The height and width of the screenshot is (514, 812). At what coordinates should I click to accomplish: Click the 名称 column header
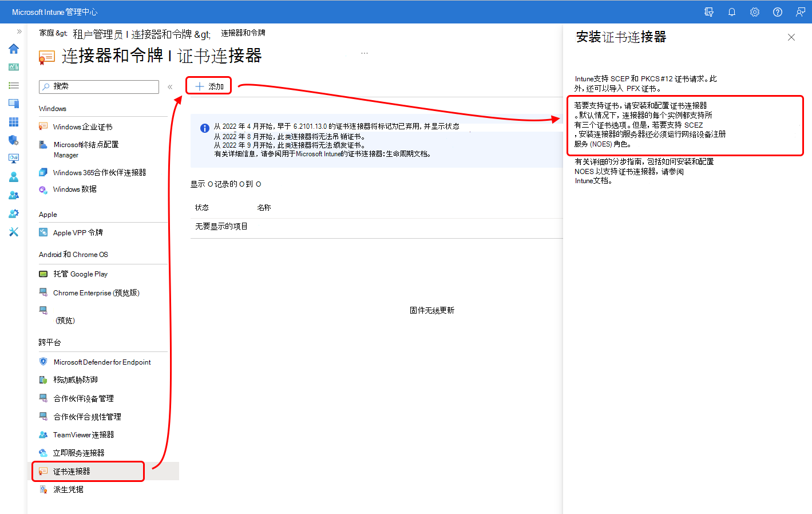click(264, 208)
